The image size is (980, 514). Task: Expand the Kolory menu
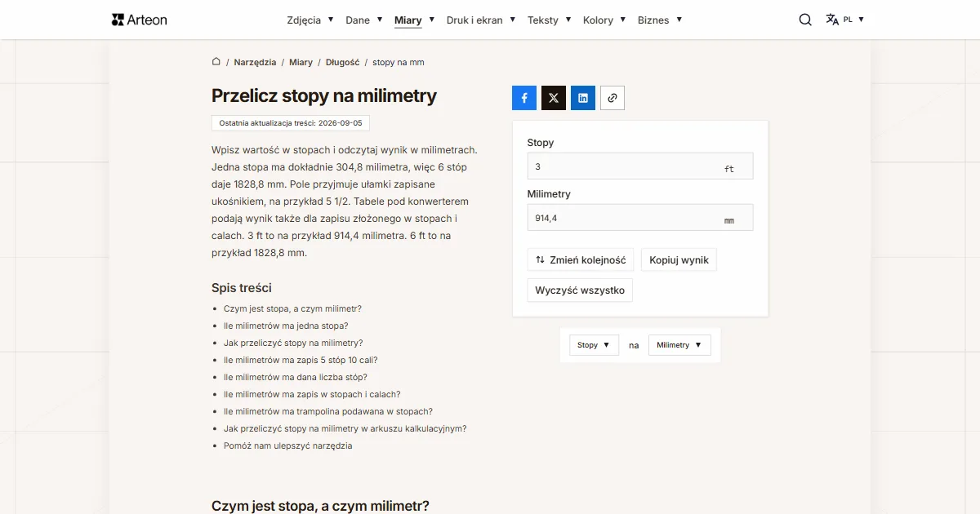pos(604,20)
